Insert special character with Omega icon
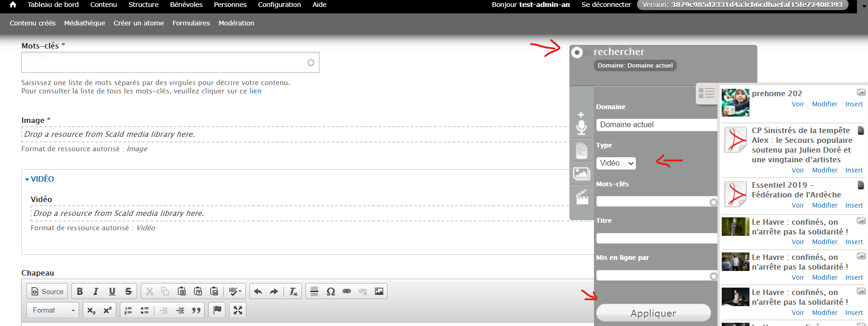868x326 pixels. [x=331, y=291]
